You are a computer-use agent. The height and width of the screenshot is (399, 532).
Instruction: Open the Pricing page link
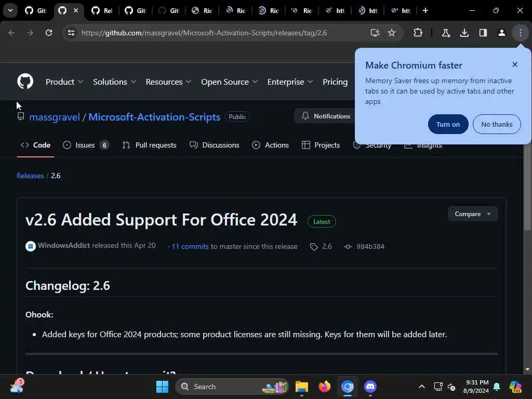[x=335, y=82]
